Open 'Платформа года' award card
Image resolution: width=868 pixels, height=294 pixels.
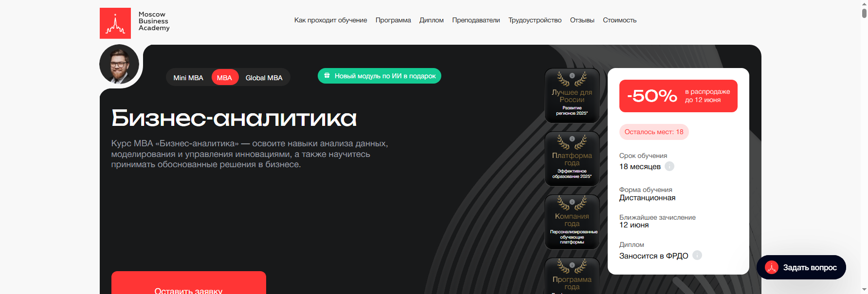point(572,158)
